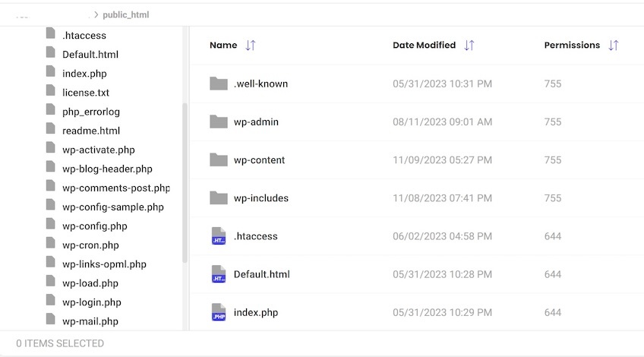This screenshot has width=644, height=357.
Task: Select wp-login.php in the sidebar tree
Action: click(92, 302)
